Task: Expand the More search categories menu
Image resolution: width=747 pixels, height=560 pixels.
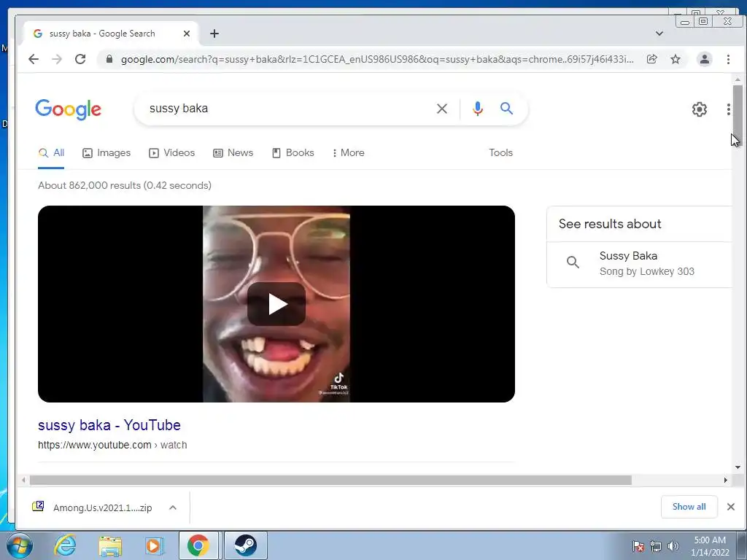Action: [348, 153]
